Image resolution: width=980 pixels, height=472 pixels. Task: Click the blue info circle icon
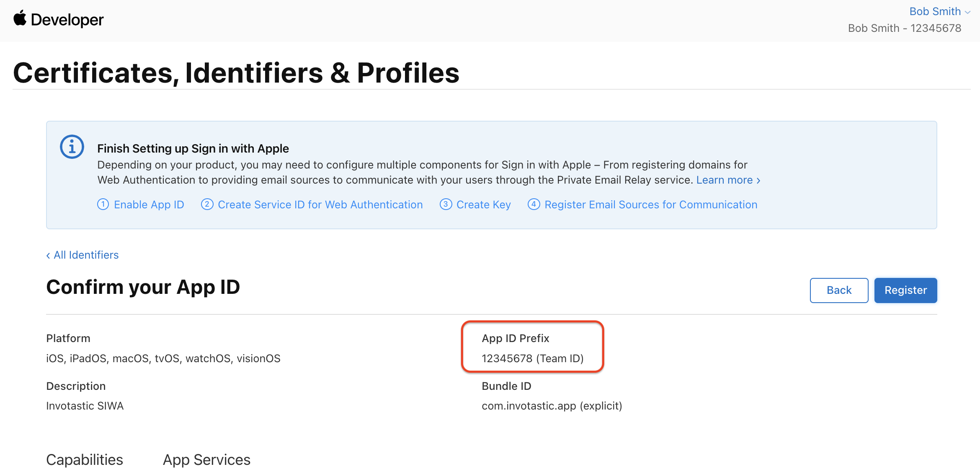pos(72,147)
